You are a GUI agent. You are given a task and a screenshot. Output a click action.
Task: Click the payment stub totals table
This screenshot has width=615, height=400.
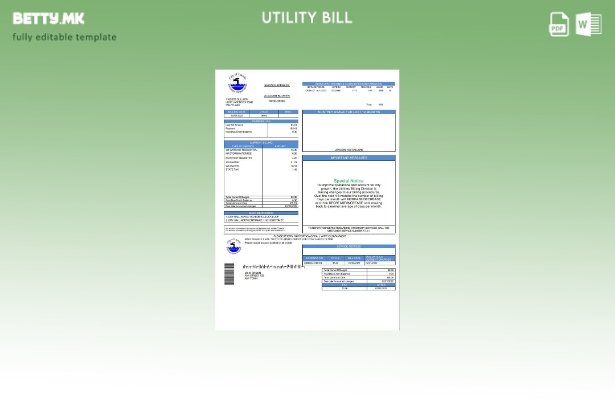pos(358,279)
